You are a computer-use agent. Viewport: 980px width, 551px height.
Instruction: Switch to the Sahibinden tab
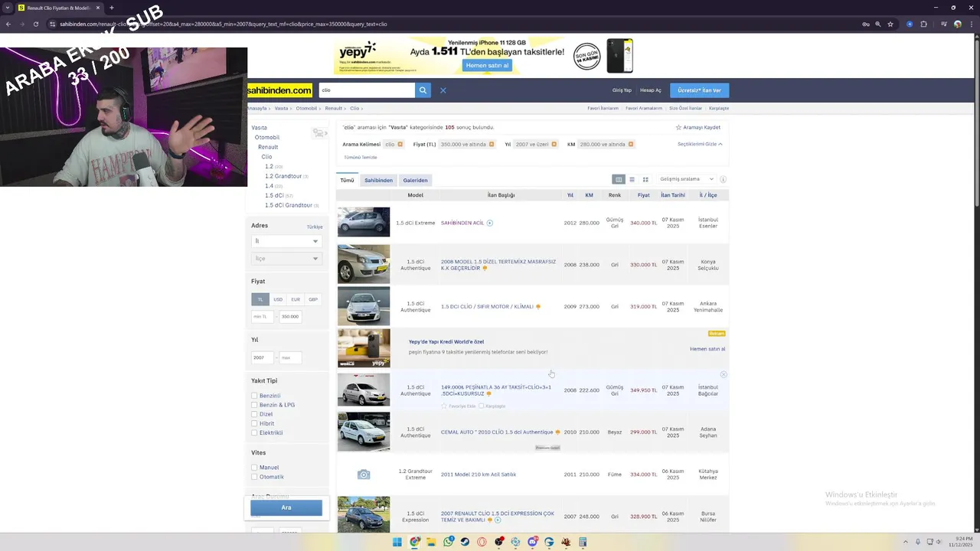[x=378, y=181]
